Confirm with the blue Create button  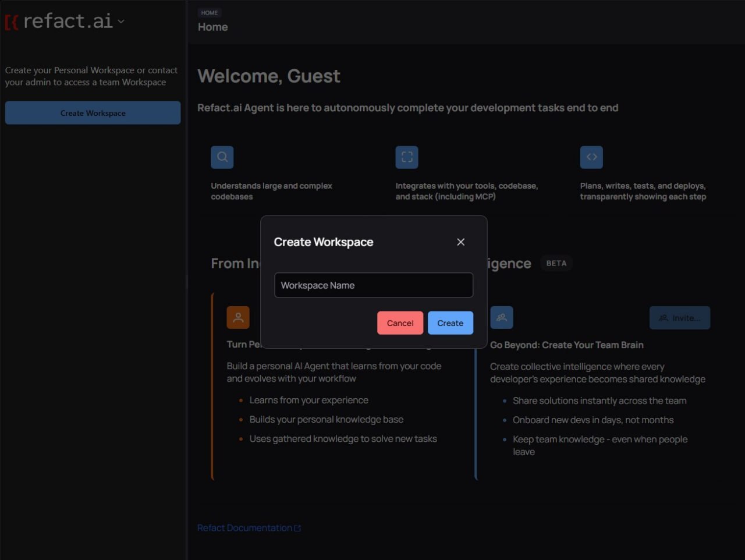pos(450,323)
